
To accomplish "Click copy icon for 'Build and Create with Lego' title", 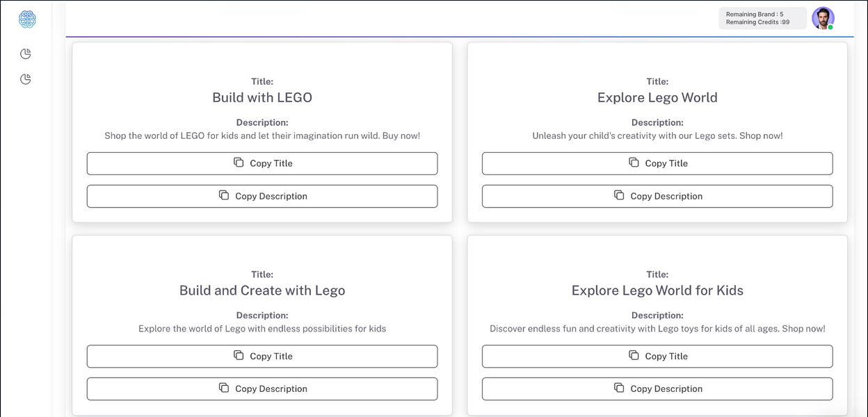I will [239, 355].
